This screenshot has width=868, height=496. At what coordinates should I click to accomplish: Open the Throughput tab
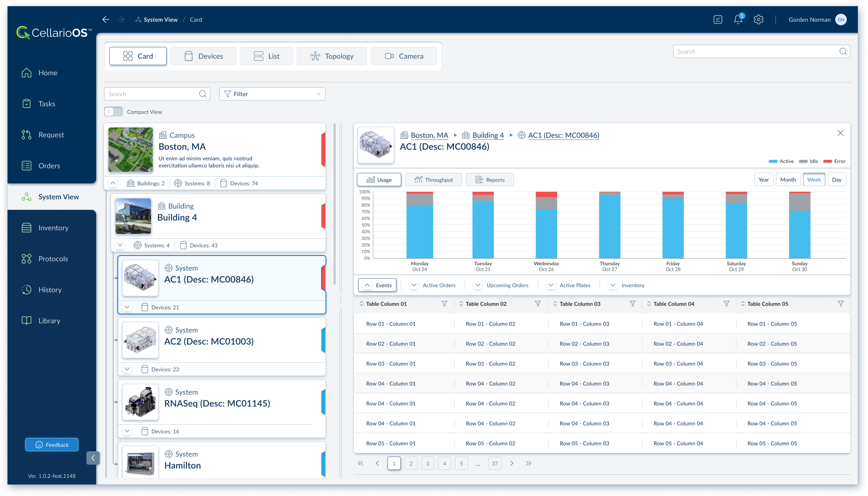[x=433, y=179]
